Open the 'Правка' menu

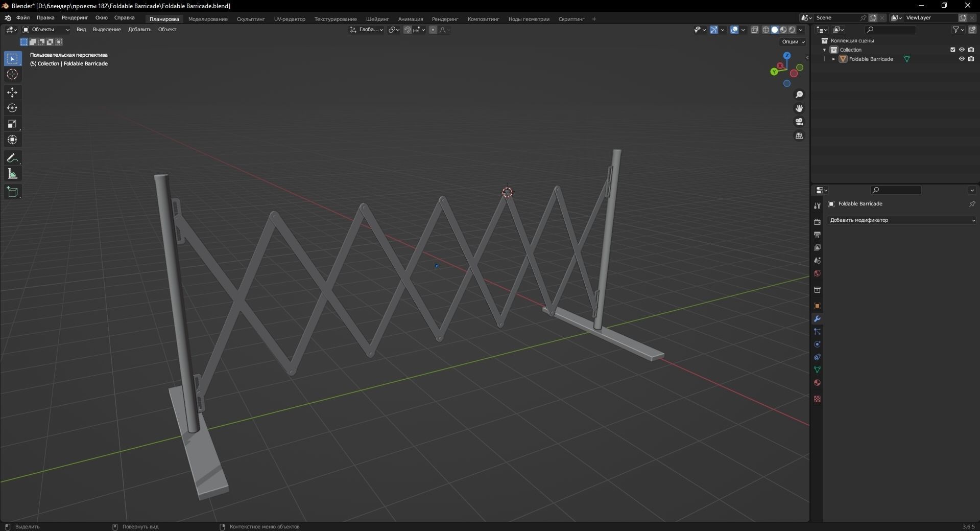[x=45, y=18]
